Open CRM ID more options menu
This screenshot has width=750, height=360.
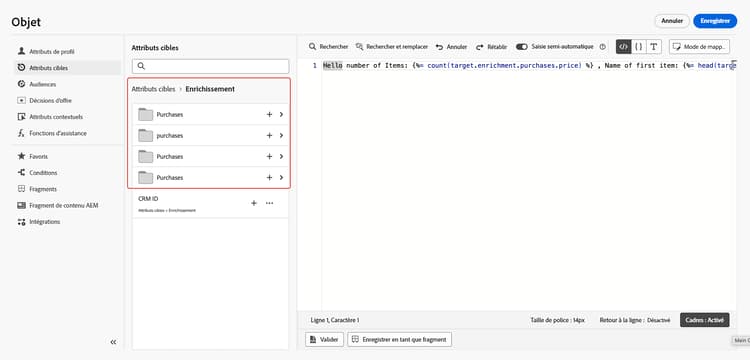pyautogui.click(x=269, y=203)
